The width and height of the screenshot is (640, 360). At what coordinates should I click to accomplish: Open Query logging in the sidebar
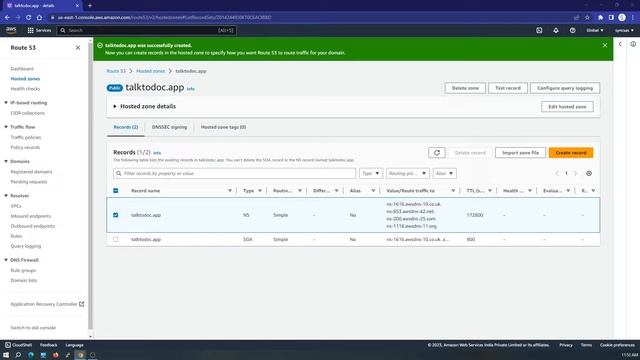point(26,246)
